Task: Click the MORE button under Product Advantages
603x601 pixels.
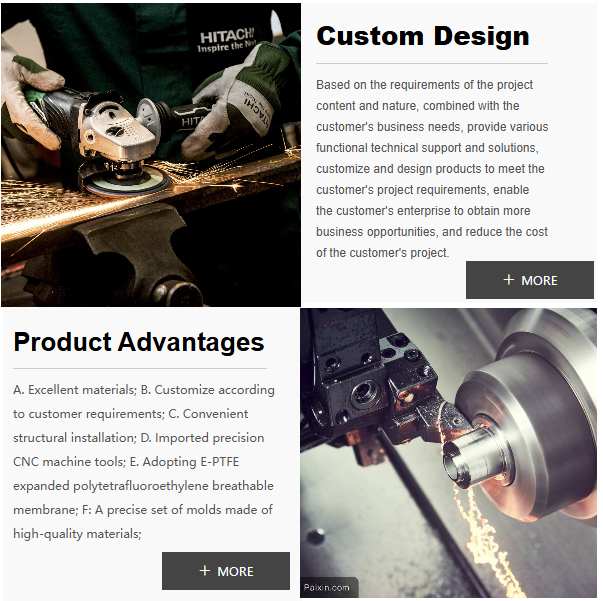Action: point(226,571)
